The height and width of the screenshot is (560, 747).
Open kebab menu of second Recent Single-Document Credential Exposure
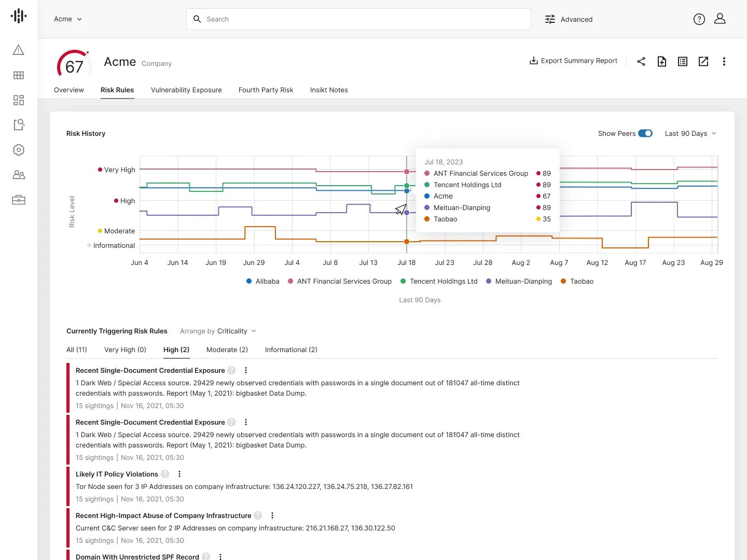point(246,422)
